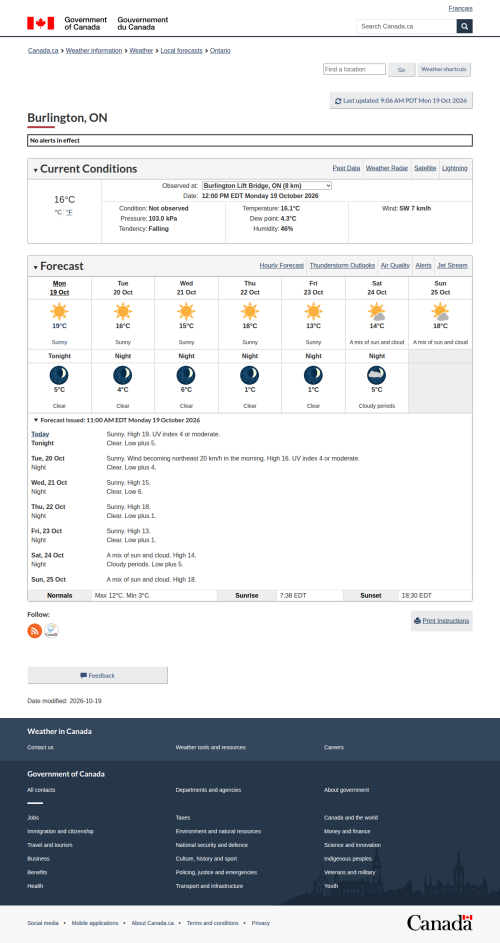Image resolution: width=500 pixels, height=943 pixels.
Task: Refresh via the Last updated button
Action: pyautogui.click(x=401, y=101)
